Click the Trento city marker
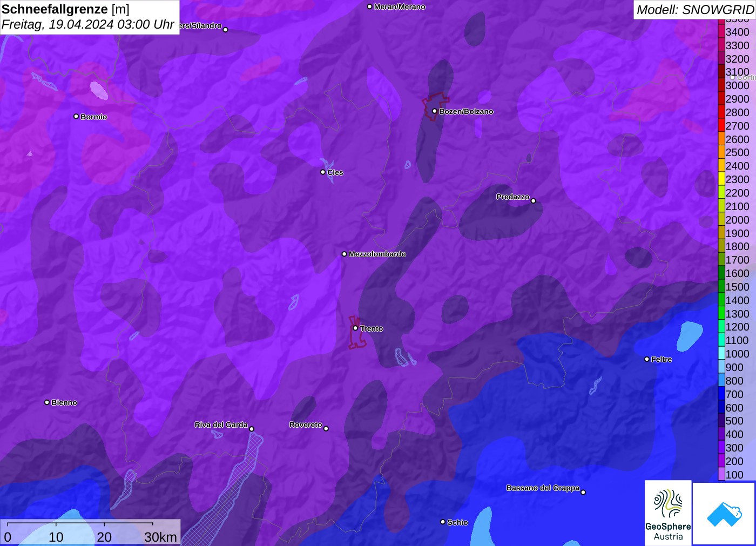Screen dimensions: 756x546 coord(355,328)
